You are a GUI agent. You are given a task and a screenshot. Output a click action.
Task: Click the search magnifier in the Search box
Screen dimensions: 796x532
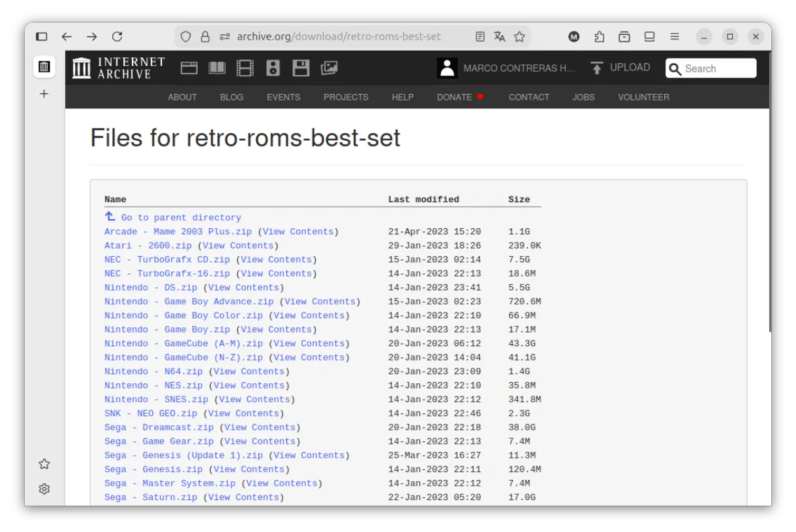(675, 68)
